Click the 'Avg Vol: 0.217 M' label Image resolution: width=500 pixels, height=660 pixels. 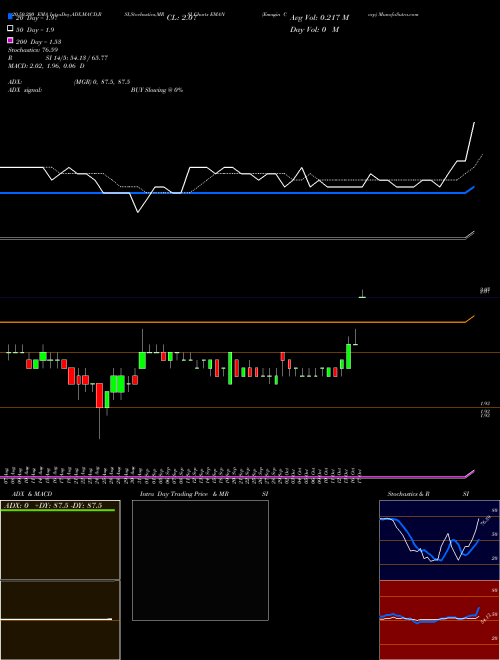319,18
